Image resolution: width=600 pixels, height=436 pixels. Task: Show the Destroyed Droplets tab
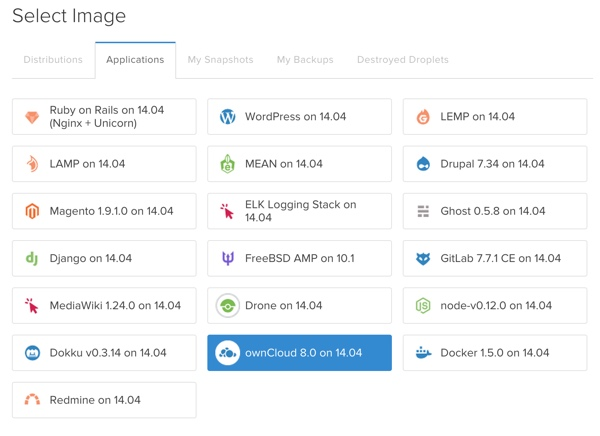(x=402, y=60)
